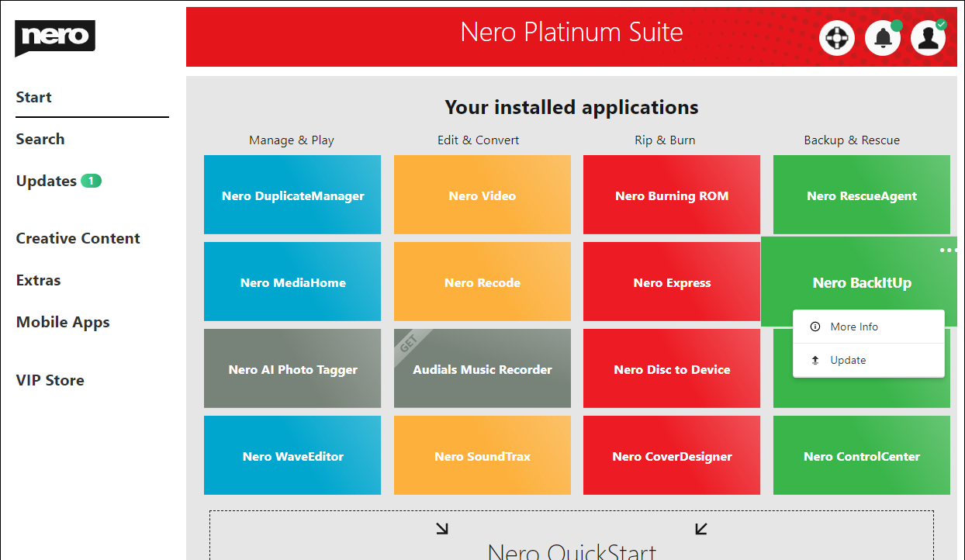965x560 pixels.
Task: Launch Nero MediaHome
Action: tap(292, 282)
